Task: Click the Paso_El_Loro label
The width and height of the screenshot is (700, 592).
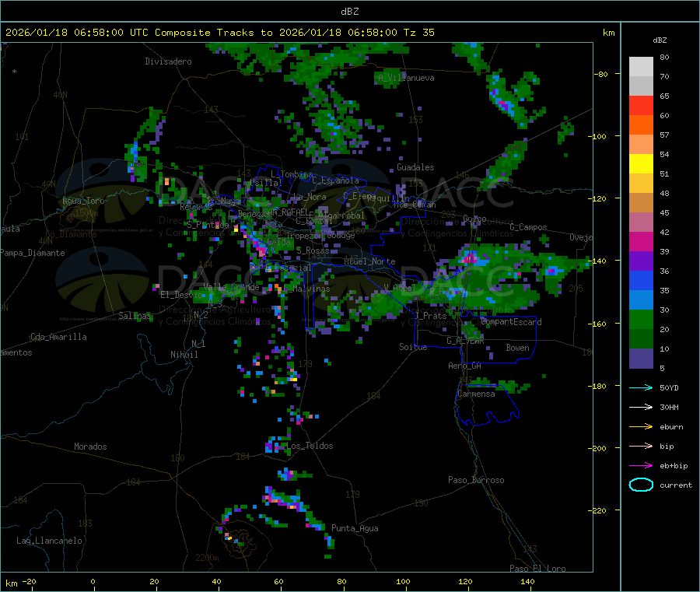Action: 538,569
